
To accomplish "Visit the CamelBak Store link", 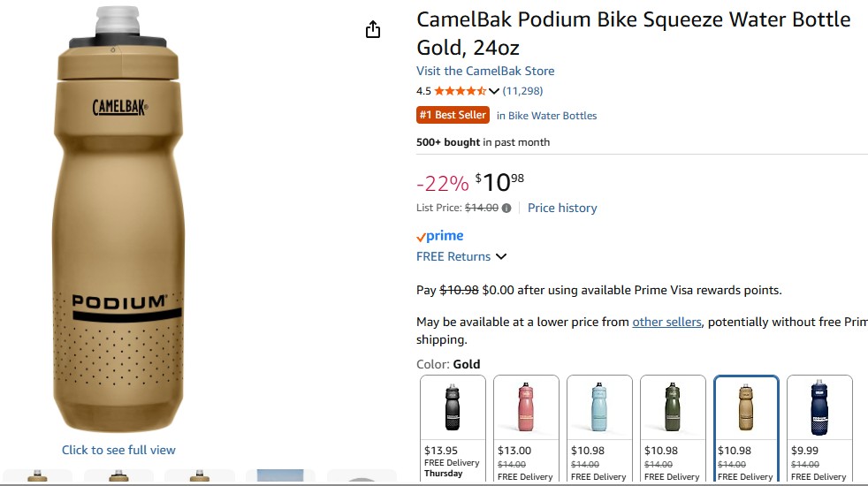I will tap(485, 71).
